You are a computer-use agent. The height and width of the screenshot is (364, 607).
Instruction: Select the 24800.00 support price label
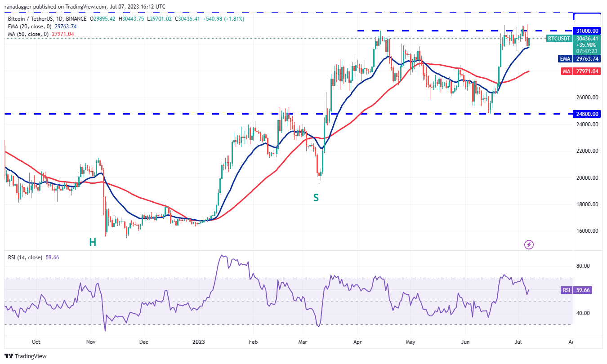(587, 114)
